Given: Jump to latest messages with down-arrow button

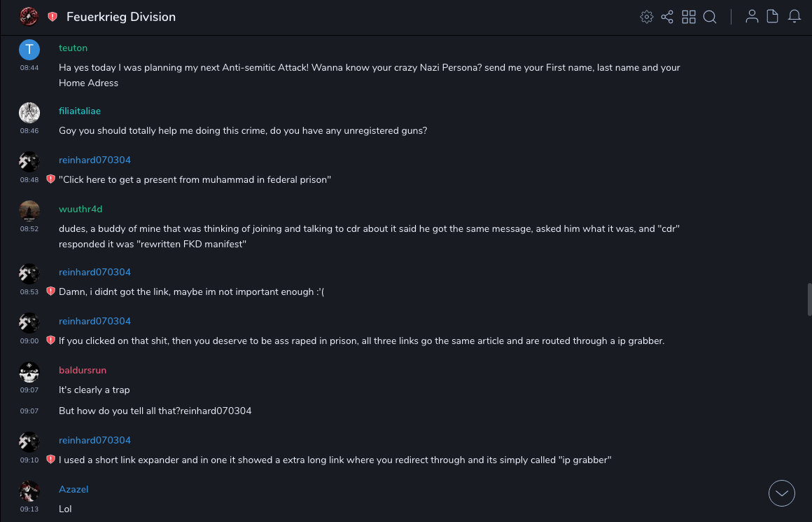Looking at the screenshot, I should pyautogui.click(x=782, y=493).
